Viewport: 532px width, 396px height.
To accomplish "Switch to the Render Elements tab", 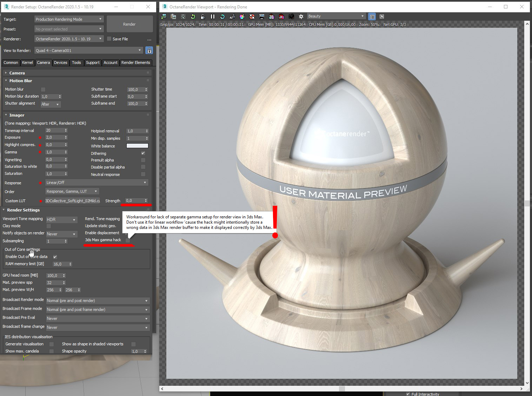I will coord(135,63).
